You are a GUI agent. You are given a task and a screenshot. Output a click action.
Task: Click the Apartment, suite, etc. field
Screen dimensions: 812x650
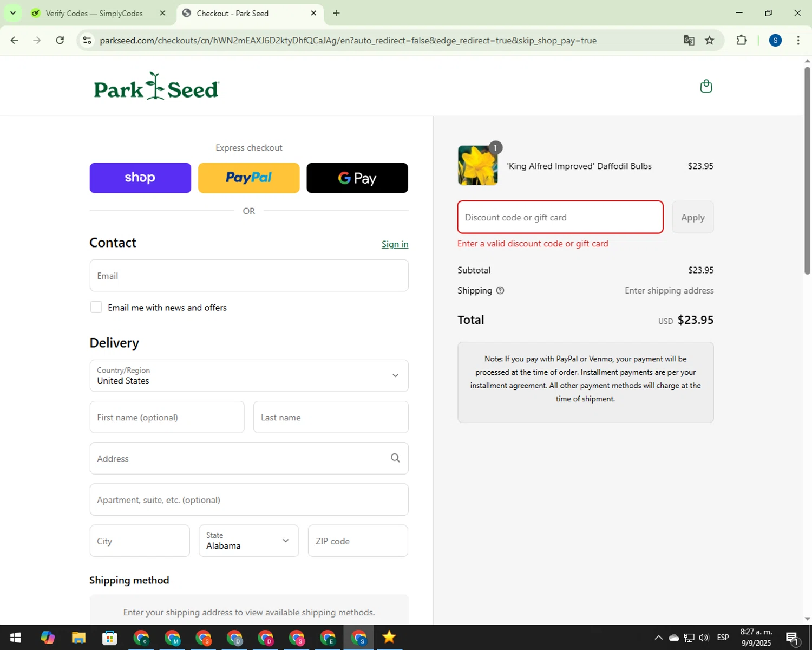pos(249,499)
